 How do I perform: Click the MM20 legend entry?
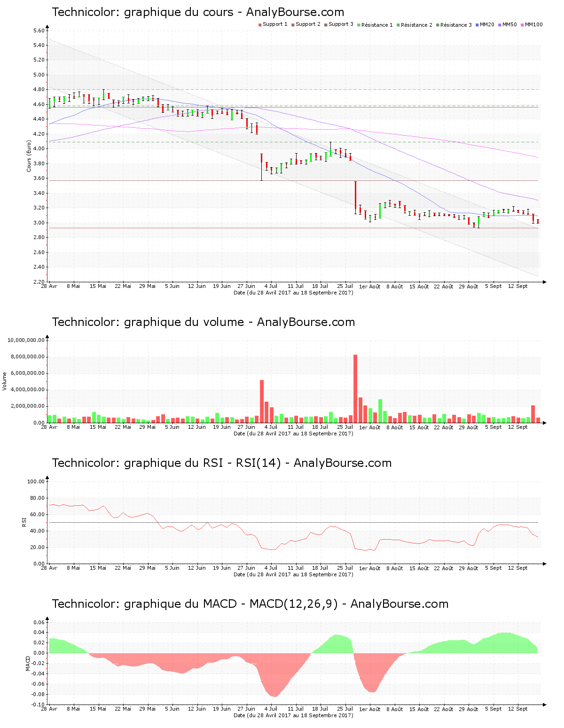(485, 24)
